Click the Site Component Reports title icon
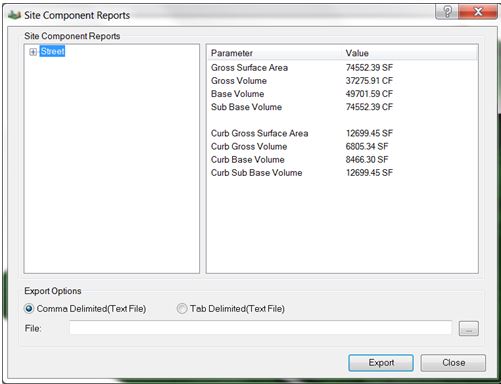Image resolution: width=501 pixels, height=384 pixels. click(14, 15)
